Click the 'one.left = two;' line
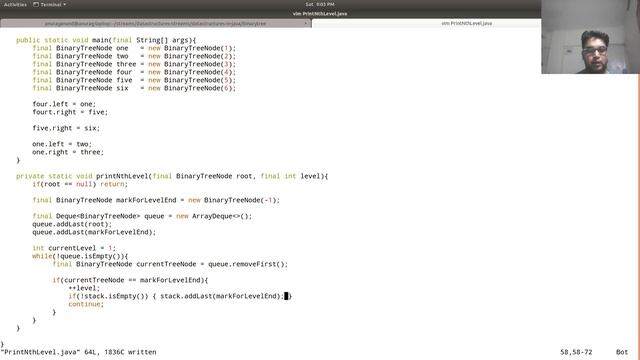The height and width of the screenshot is (360, 640). click(62, 144)
